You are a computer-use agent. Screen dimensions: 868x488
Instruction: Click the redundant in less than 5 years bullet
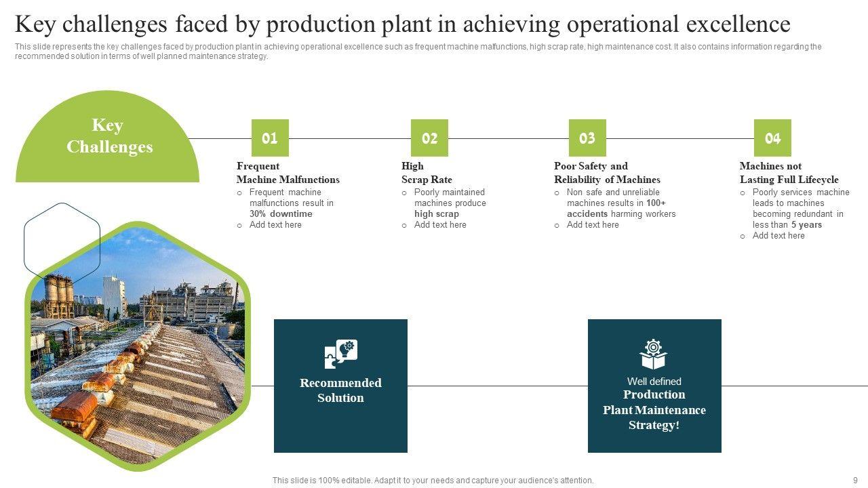pyautogui.click(x=801, y=208)
